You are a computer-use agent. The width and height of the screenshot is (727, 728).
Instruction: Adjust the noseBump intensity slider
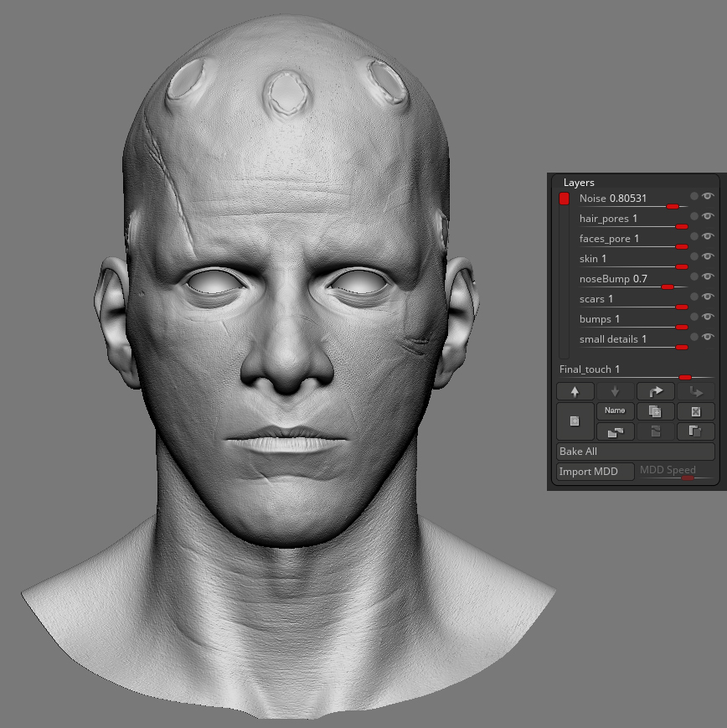(668, 287)
